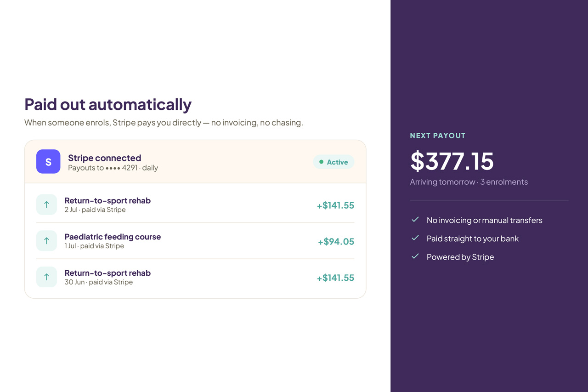Viewport: 588px width, 392px height.
Task: Click the +$141.55 amount for 30 Jun
Action: tap(335, 278)
